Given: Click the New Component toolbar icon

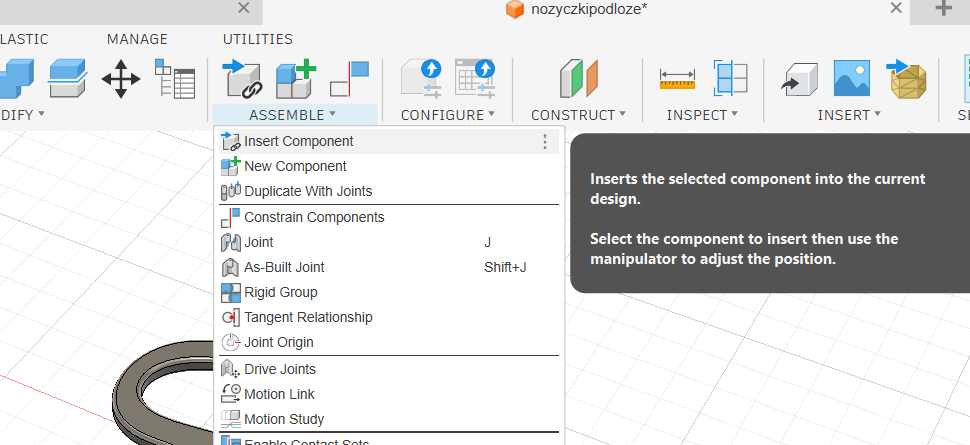Looking at the screenshot, I should (295, 78).
